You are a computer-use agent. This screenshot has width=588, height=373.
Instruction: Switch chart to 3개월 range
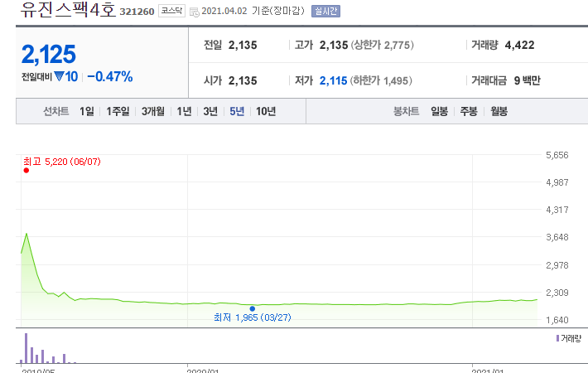coord(153,111)
